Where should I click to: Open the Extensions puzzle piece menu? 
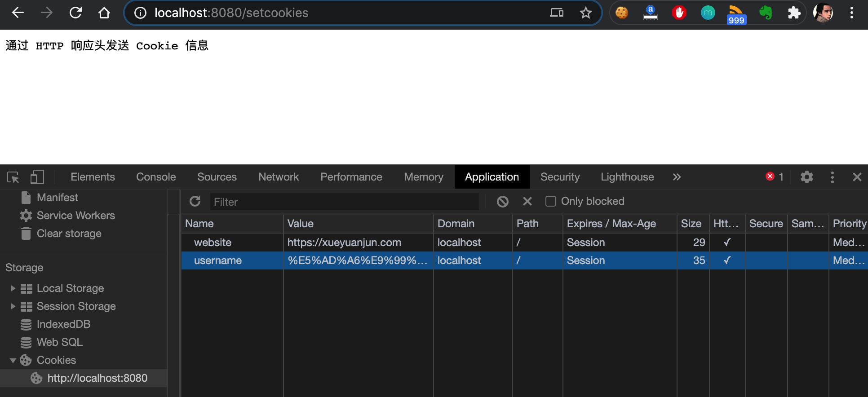[794, 13]
